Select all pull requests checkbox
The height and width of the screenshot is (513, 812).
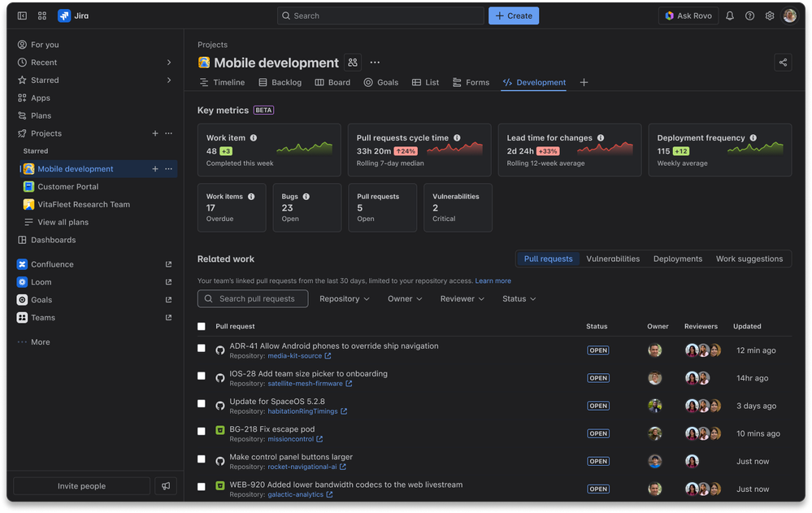[x=201, y=326]
